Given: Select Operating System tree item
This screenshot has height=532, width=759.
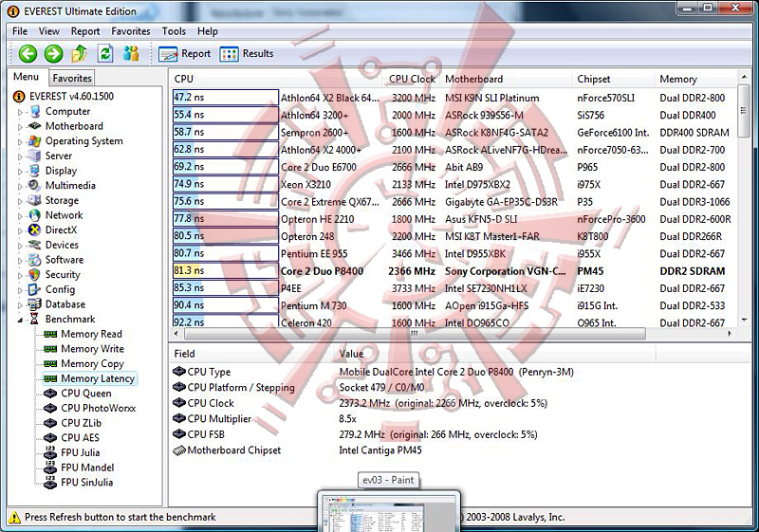Looking at the screenshot, I should (83, 141).
